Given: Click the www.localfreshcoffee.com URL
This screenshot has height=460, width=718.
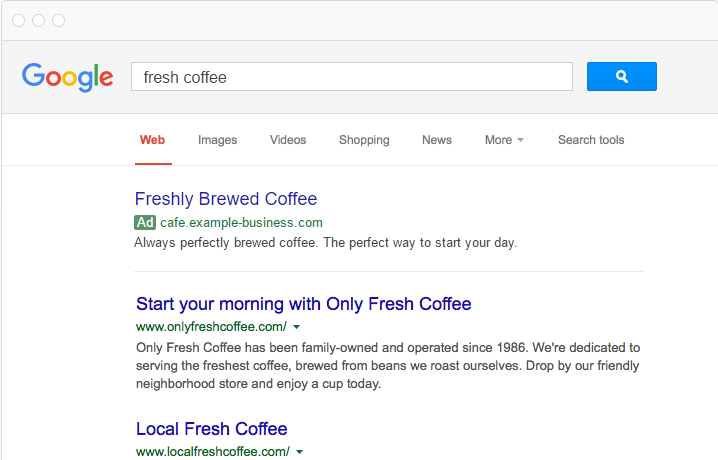Looking at the screenshot, I should pos(212,452).
